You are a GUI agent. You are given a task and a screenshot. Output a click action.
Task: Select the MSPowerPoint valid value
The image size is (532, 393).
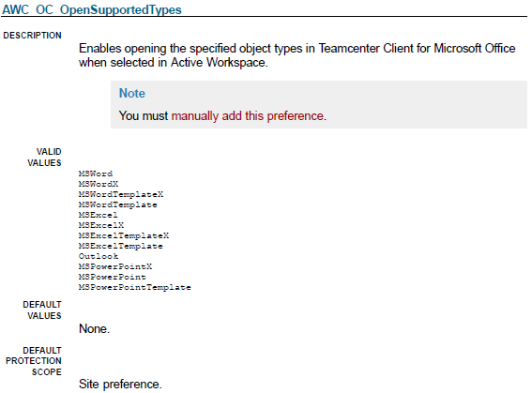113,277
